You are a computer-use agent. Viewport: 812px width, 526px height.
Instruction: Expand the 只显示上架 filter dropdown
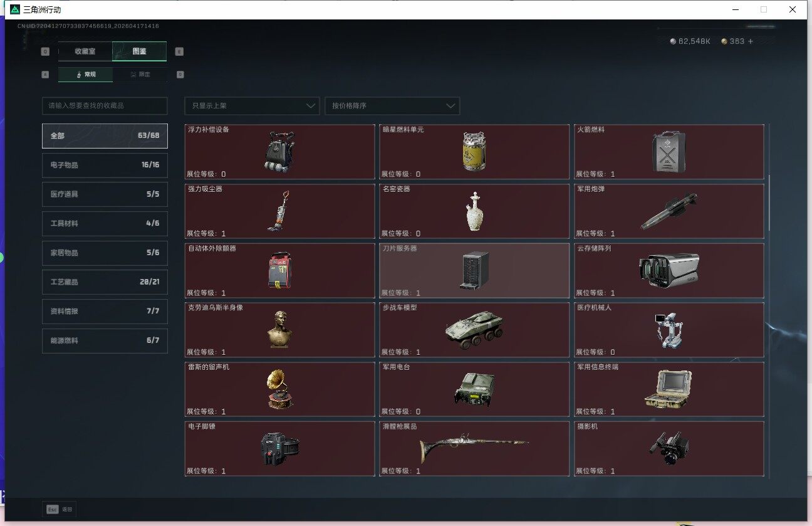[x=252, y=106]
